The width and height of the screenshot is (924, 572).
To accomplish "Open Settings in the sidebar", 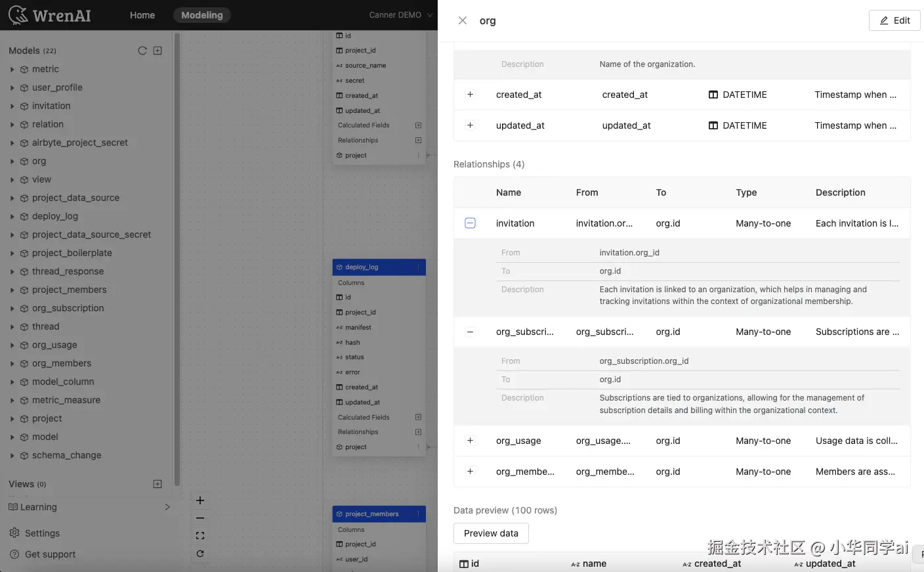I will (x=42, y=533).
